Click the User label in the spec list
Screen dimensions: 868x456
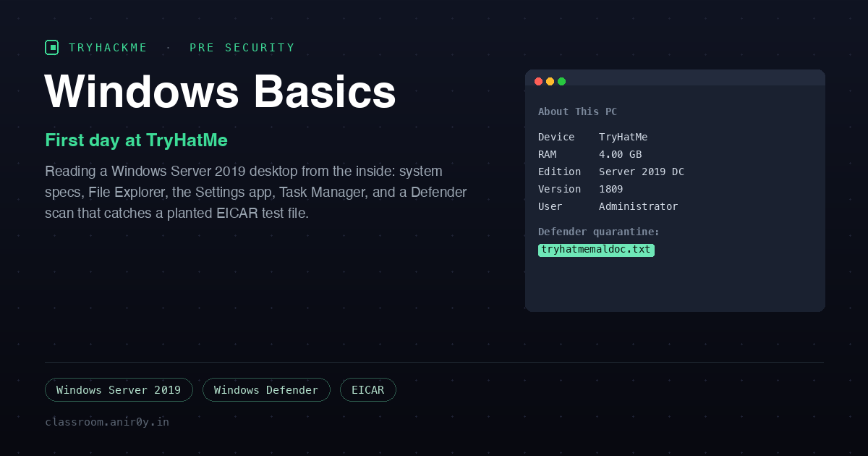click(x=550, y=206)
